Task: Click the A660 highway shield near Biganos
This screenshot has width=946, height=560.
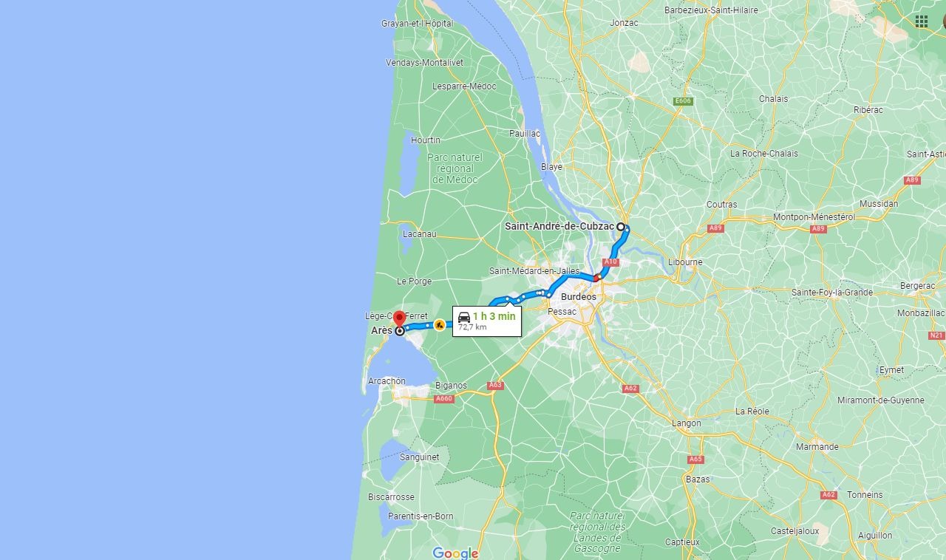Action: [443, 399]
